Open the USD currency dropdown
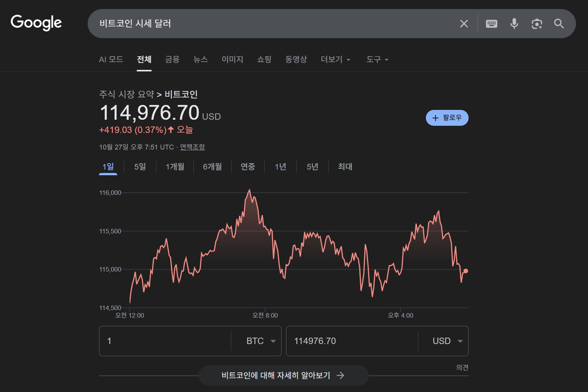588x392 pixels. click(x=447, y=341)
